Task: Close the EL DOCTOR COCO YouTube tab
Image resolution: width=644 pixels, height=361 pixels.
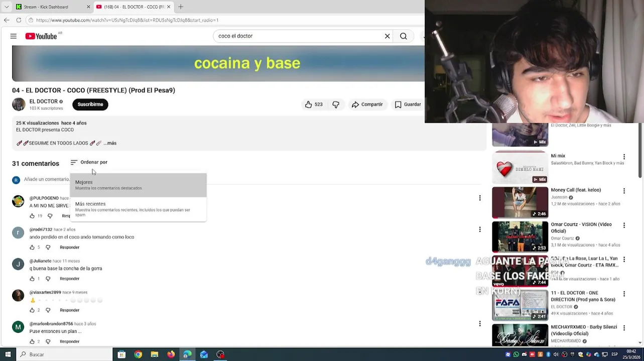Action: point(169,7)
